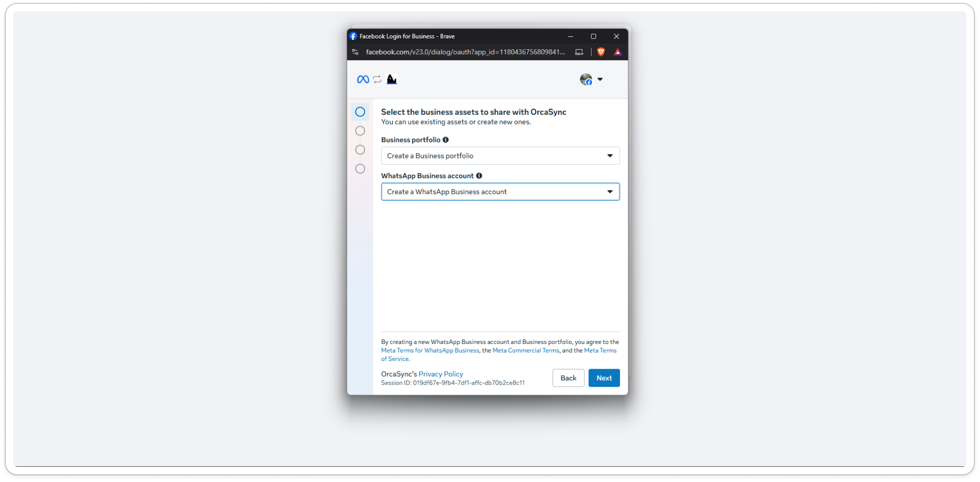Click the sync arrows icon beside the Meta logo
Image resolution: width=980 pixels, height=482 pixels.
click(x=377, y=79)
